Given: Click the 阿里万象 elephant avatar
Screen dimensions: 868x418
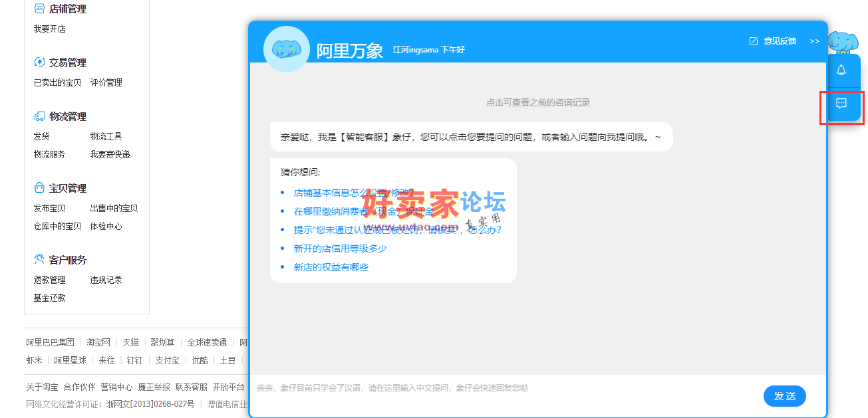Looking at the screenshot, I should pos(286,49).
